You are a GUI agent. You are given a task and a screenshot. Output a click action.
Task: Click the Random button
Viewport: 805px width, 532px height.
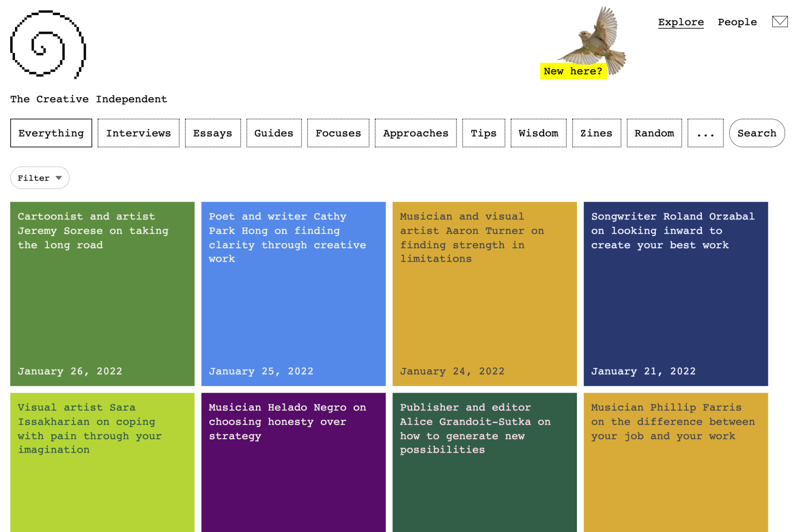(654, 134)
